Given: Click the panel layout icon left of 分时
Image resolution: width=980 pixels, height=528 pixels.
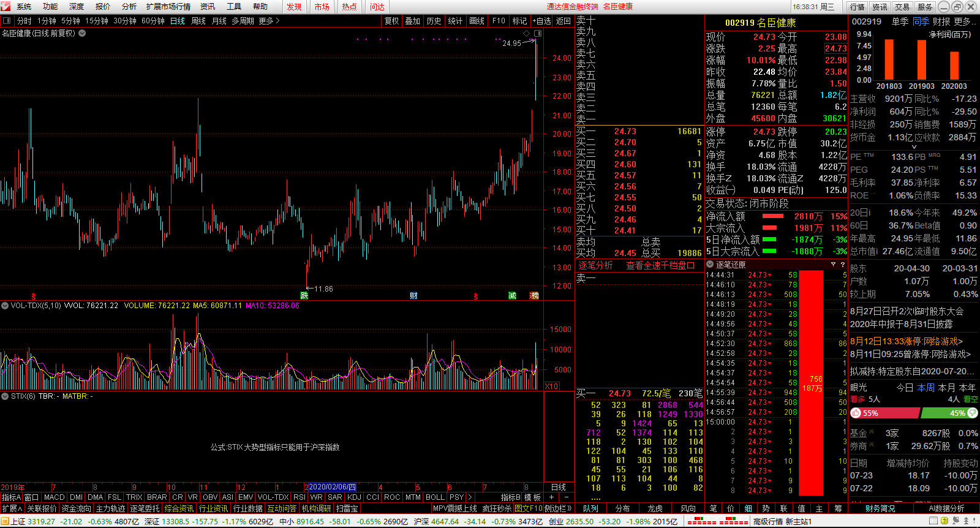Looking at the screenshot, I should click(7, 21).
